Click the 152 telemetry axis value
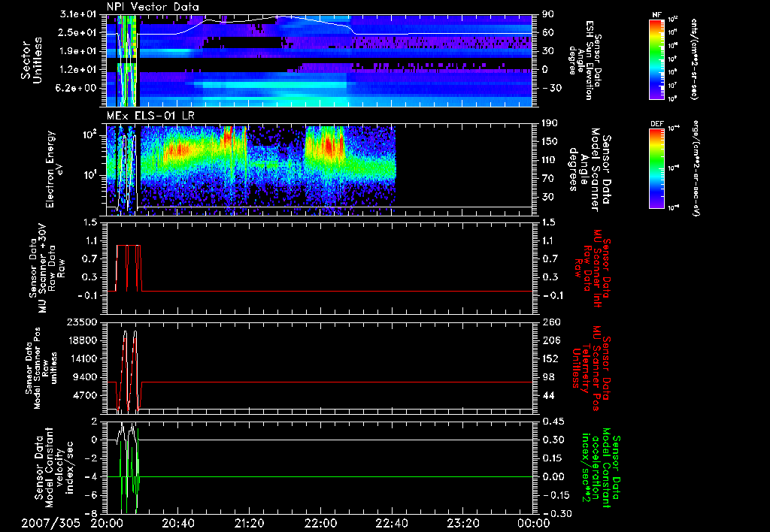 pos(550,358)
